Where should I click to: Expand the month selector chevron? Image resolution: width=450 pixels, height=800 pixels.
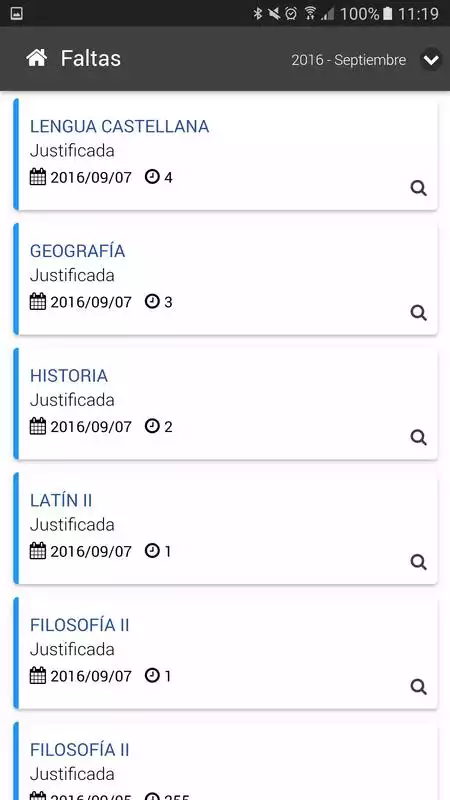tap(431, 60)
